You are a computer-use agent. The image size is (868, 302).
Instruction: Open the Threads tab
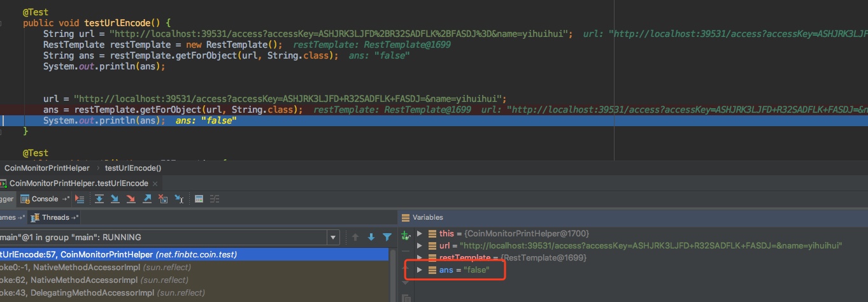(55, 217)
